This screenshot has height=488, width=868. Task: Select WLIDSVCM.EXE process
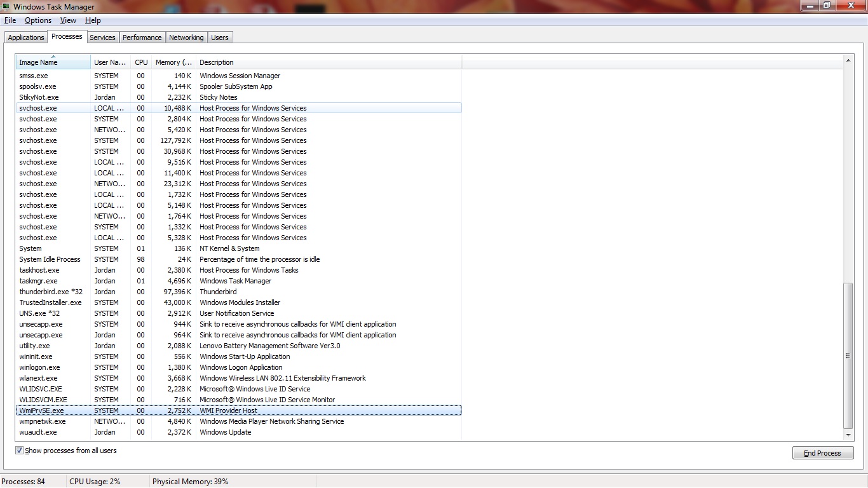(239, 400)
